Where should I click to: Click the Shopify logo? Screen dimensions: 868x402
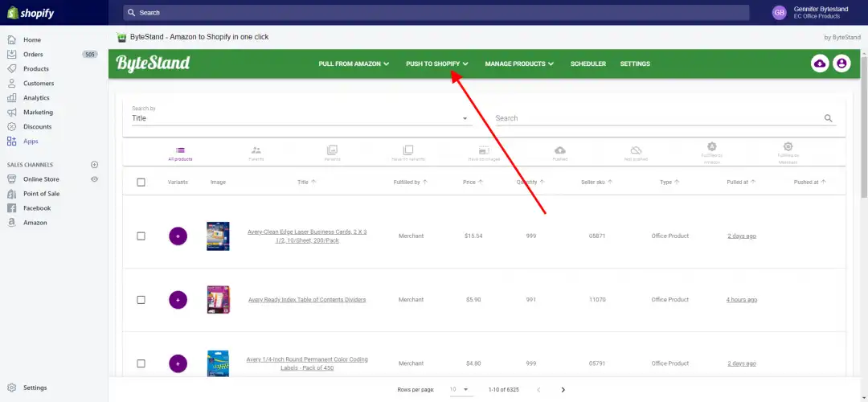31,13
